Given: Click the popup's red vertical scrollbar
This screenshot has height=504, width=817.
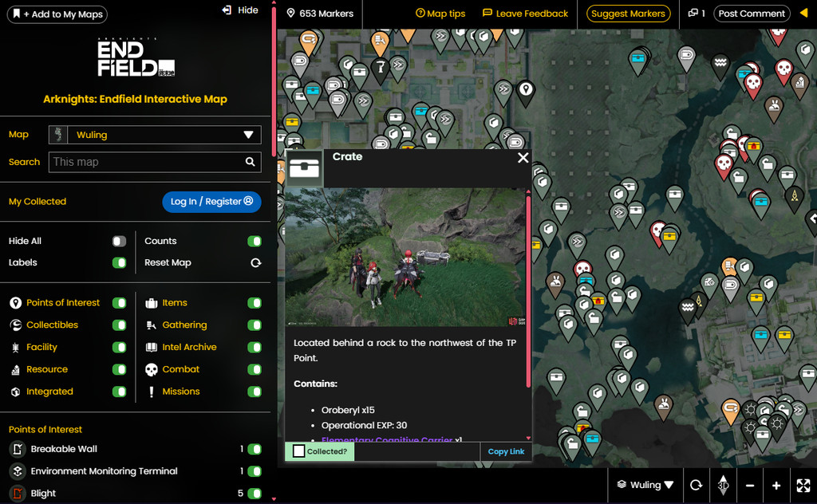Looking at the screenshot, I should [x=528, y=292].
